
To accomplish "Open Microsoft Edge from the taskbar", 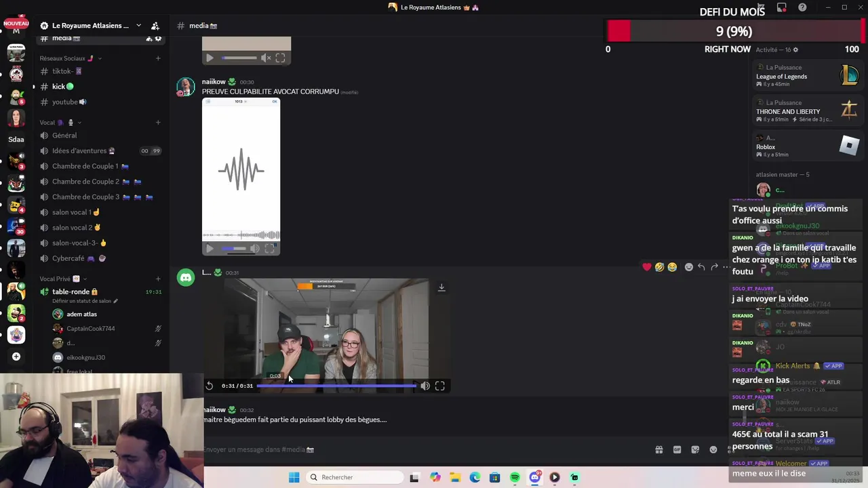I will point(475,477).
